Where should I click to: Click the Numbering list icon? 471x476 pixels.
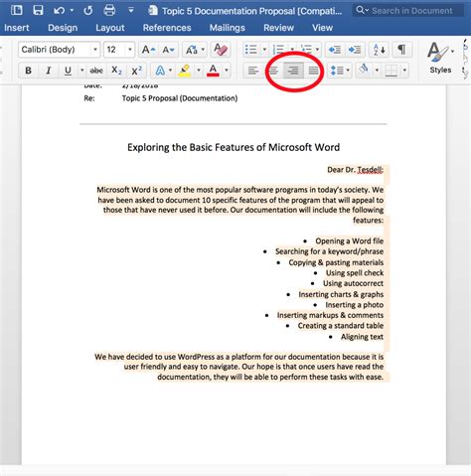point(278,50)
